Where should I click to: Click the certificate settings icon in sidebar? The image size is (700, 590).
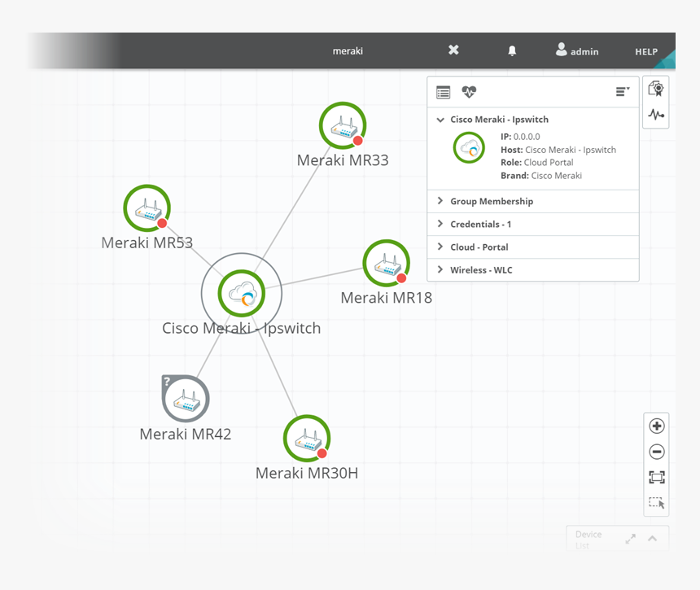click(x=656, y=90)
